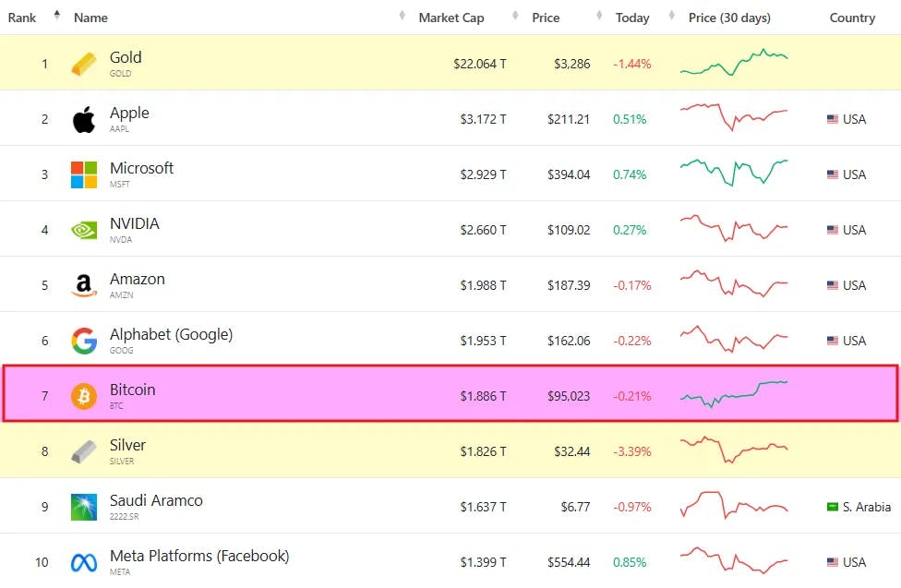
Task: Click the USA flag in NVIDIA row
Action: coord(833,230)
